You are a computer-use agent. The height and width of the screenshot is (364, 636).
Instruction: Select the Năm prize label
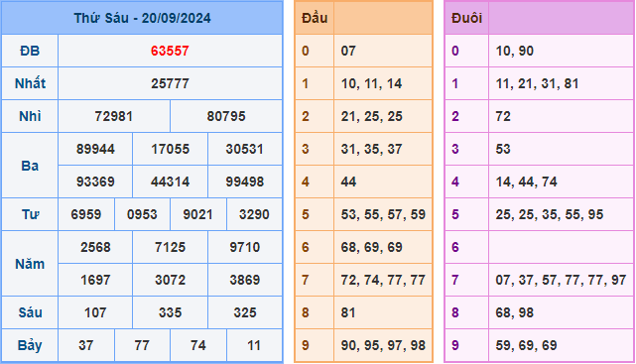[x=30, y=264]
